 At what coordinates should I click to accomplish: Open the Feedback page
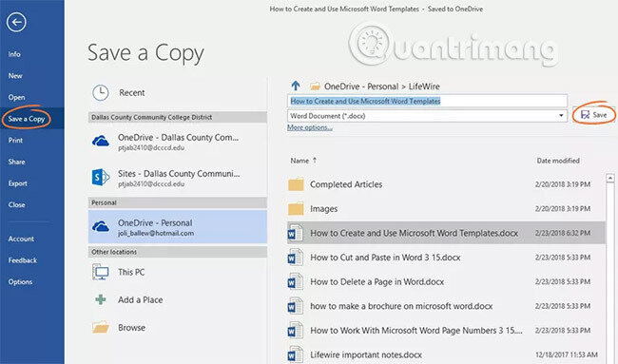click(23, 260)
